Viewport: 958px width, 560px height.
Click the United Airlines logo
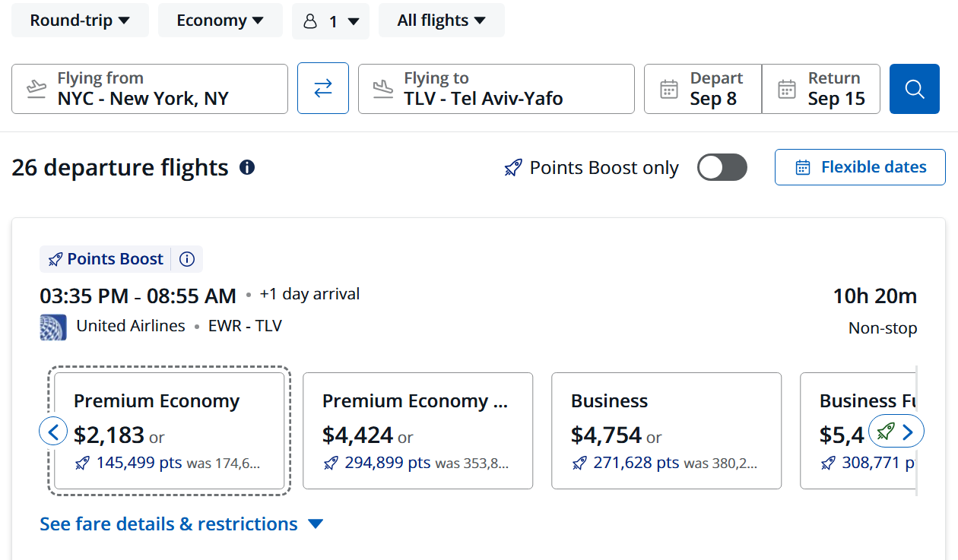(x=53, y=327)
